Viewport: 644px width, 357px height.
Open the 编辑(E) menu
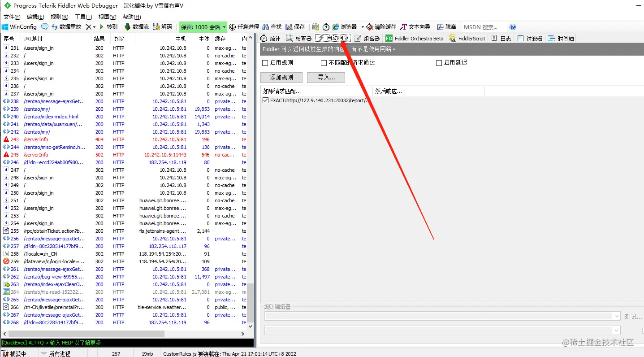click(35, 17)
